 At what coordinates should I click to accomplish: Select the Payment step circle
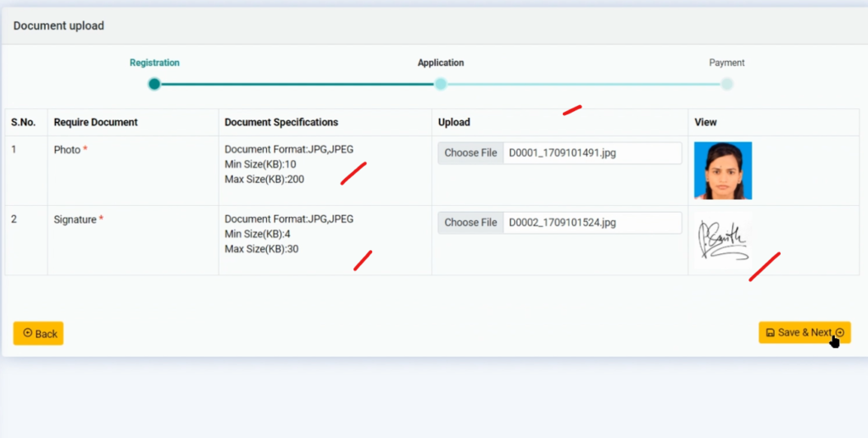727,84
